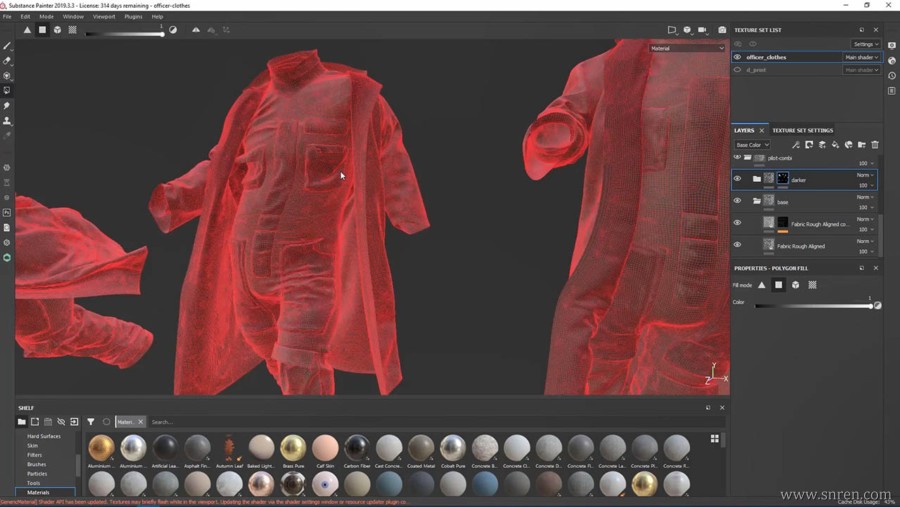The height and width of the screenshot is (507, 900).
Task: Hide the base folder layer
Action: coord(738,200)
